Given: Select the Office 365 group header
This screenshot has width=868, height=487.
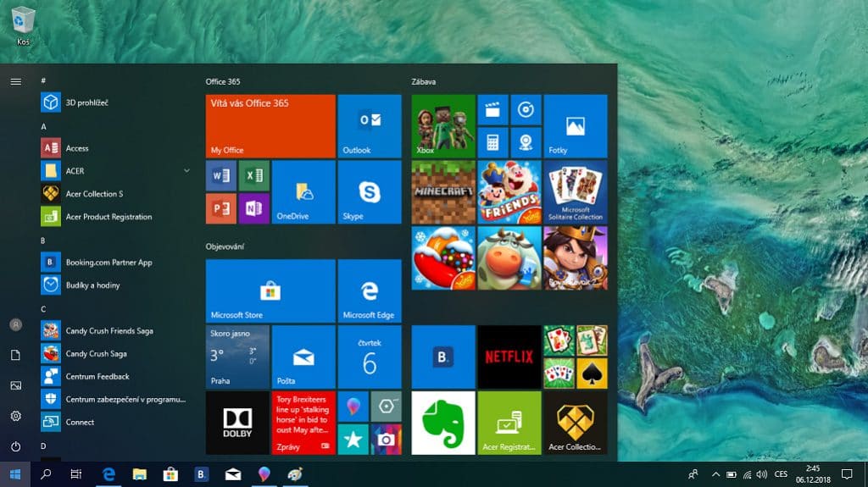Looking at the screenshot, I should point(223,81).
